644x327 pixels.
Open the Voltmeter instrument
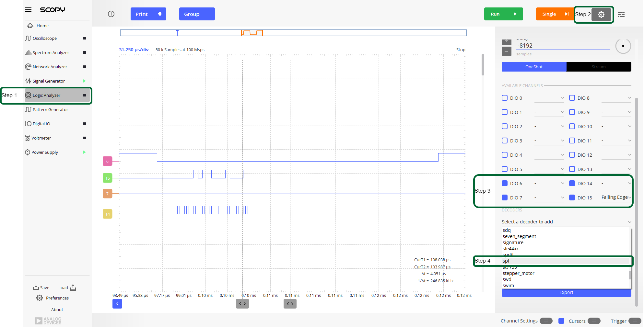pos(41,138)
